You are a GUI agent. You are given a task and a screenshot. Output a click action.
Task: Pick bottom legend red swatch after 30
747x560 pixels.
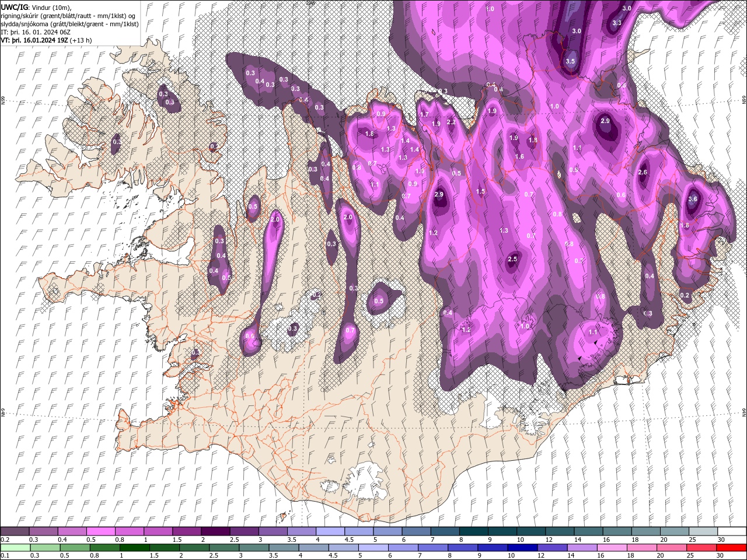[x=731, y=548]
